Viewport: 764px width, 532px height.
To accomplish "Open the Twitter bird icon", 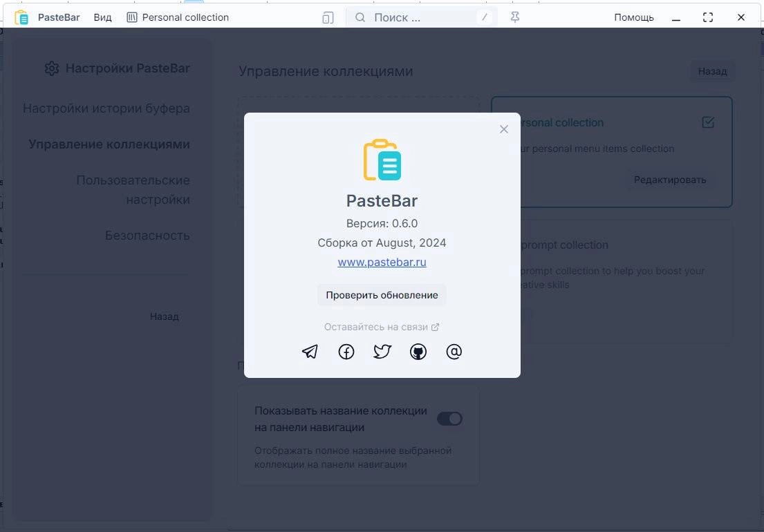I will 382,352.
